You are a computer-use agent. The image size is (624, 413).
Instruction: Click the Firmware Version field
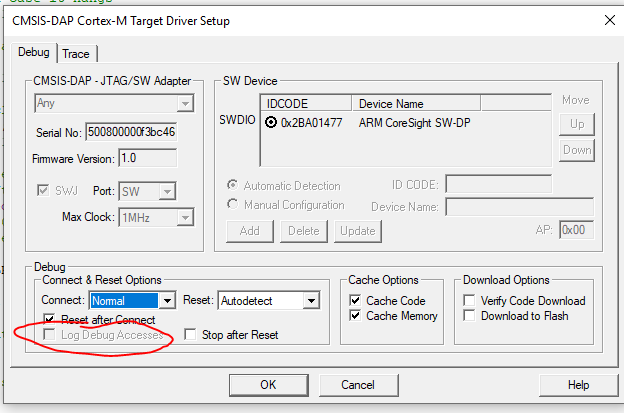point(148,158)
